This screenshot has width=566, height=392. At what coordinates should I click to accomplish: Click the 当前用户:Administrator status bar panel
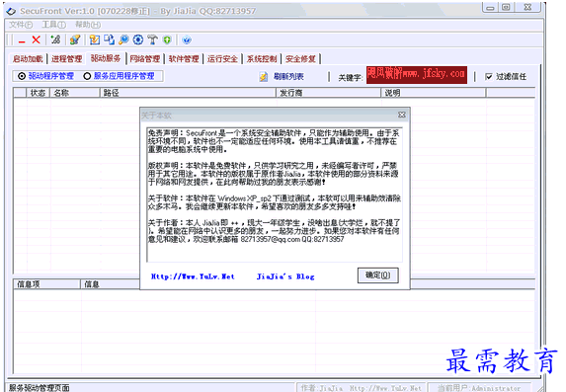pos(479,388)
